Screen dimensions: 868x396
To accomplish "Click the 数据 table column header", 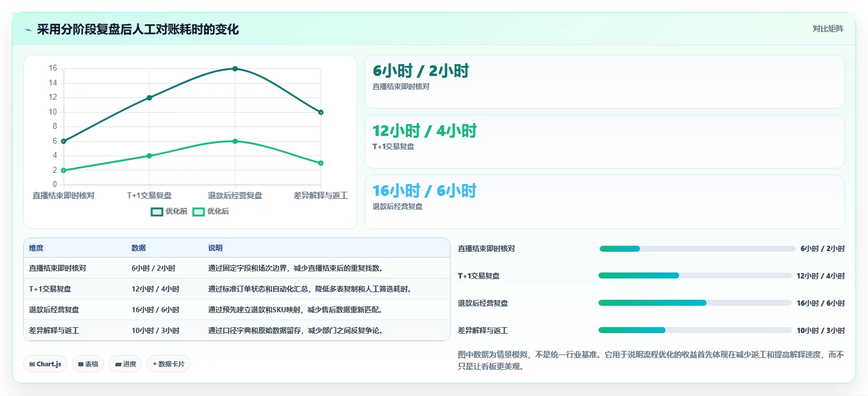I will pyautogui.click(x=139, y=248).
